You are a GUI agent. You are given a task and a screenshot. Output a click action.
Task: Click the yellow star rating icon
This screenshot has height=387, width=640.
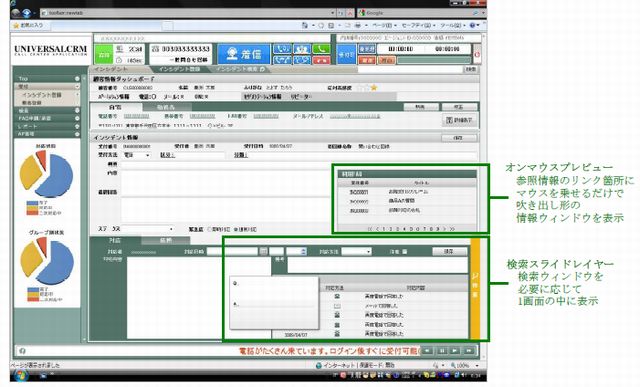click(x=373, y=87)
